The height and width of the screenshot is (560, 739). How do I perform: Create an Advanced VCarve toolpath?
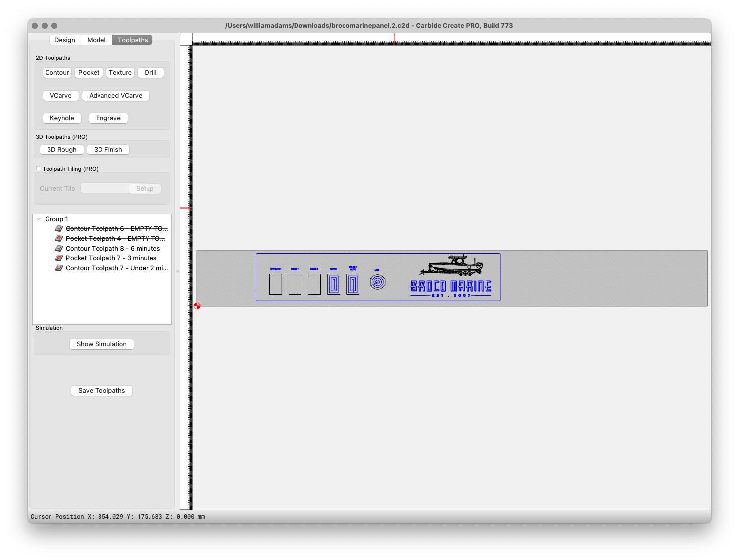(116, 95)
